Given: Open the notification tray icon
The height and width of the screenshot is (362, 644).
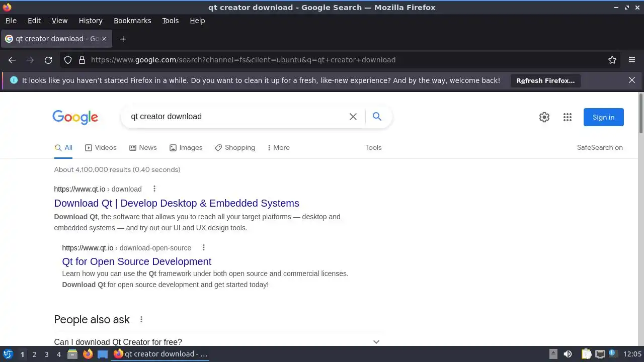Looking at the screenshot, I should coord(613,354).
